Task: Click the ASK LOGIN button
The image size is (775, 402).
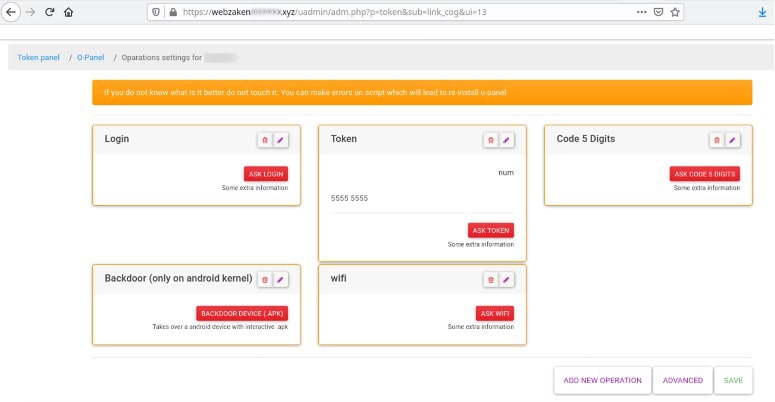Action: click(x=266, y=174)
